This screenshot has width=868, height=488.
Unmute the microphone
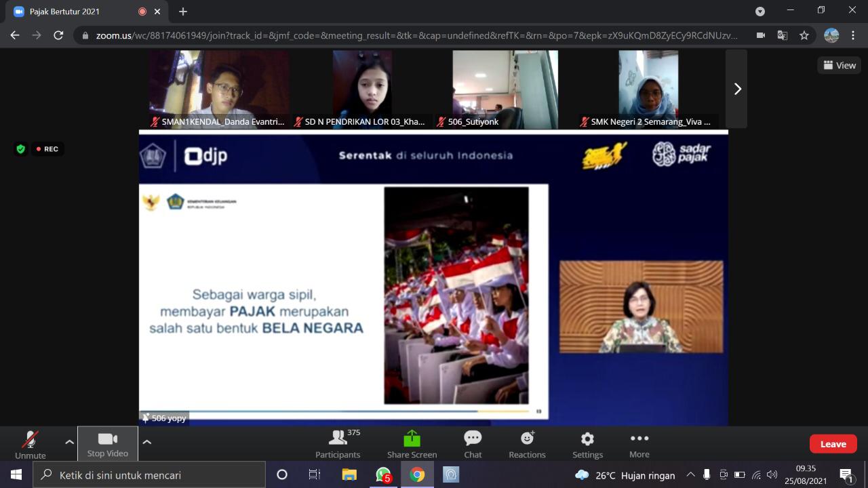click(x=30, y=444)
